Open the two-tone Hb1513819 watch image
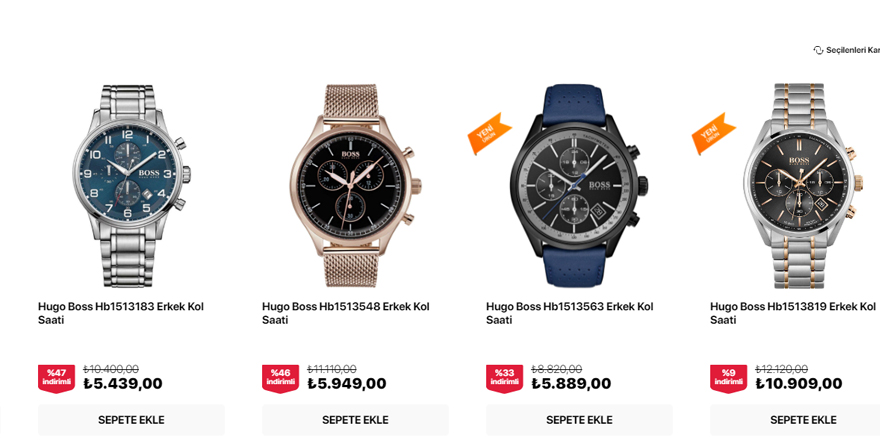880x440 pixels. pyautogui.click(x=803, y=186)
